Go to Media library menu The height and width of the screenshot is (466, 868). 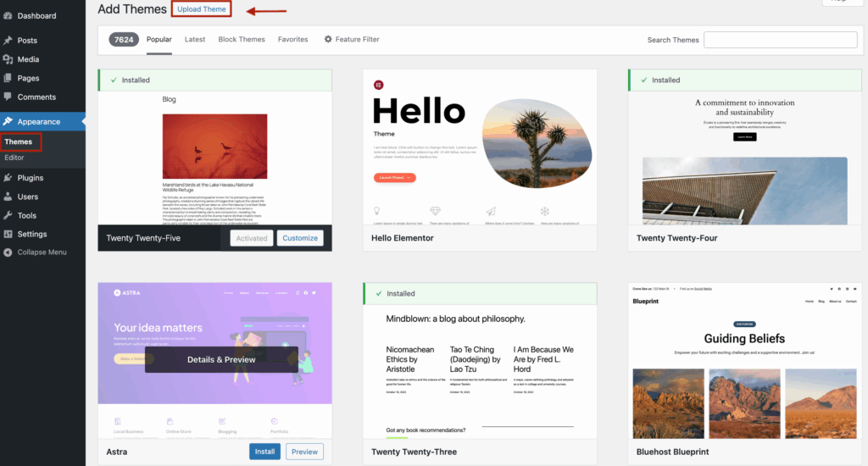(28, 59)
